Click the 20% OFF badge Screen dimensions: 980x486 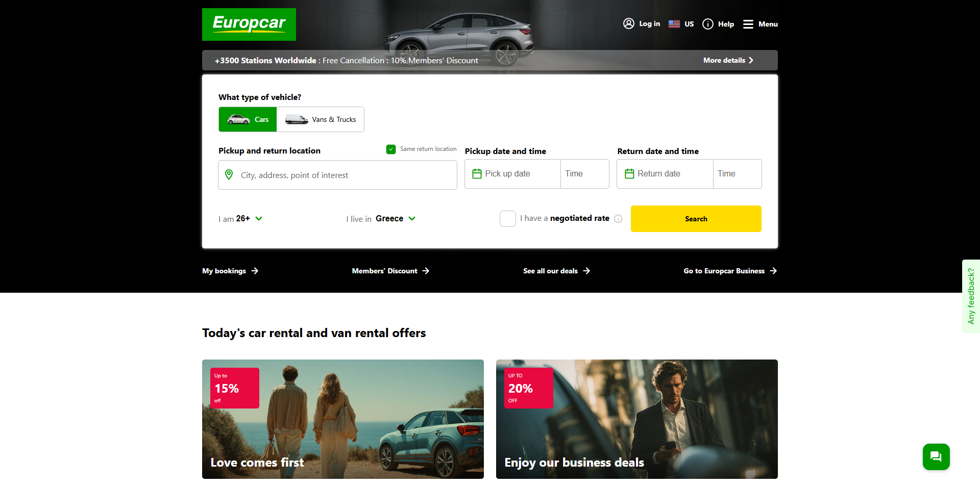[529, 388]
